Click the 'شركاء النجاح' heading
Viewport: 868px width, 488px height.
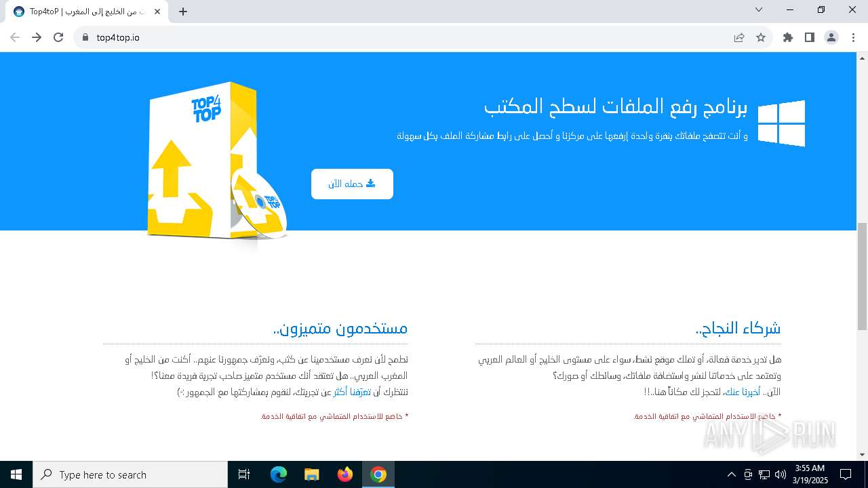(738, 329)
